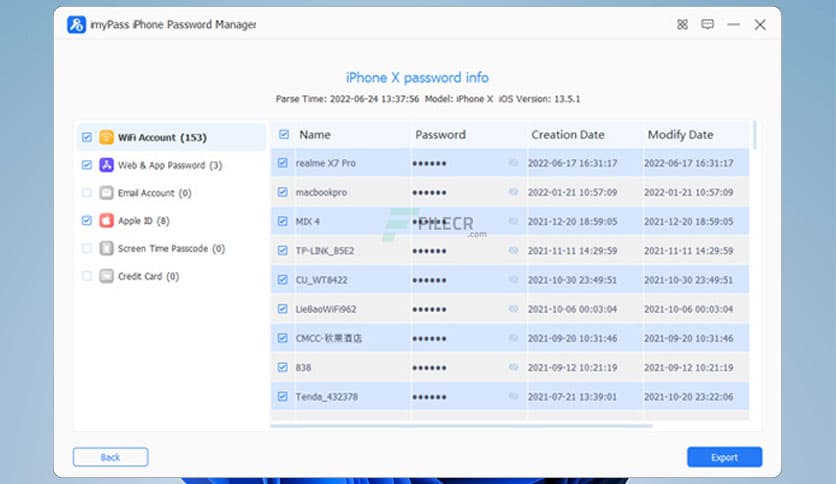Image resolution: width=836 pixels, height=484 pixels.
Task: Reveal password for CU_WT8422
Action: point(513,280)
